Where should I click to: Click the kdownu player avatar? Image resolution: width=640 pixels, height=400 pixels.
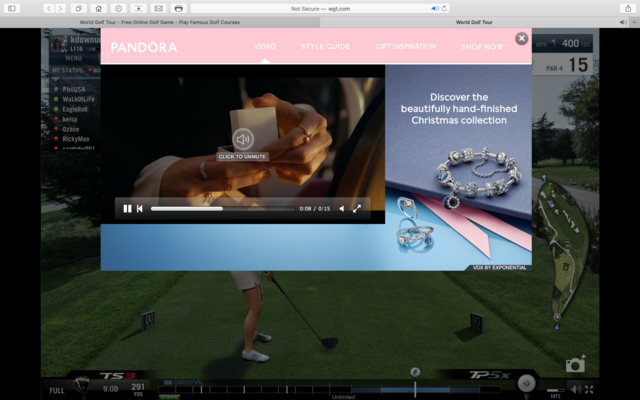tap(59, 43)
